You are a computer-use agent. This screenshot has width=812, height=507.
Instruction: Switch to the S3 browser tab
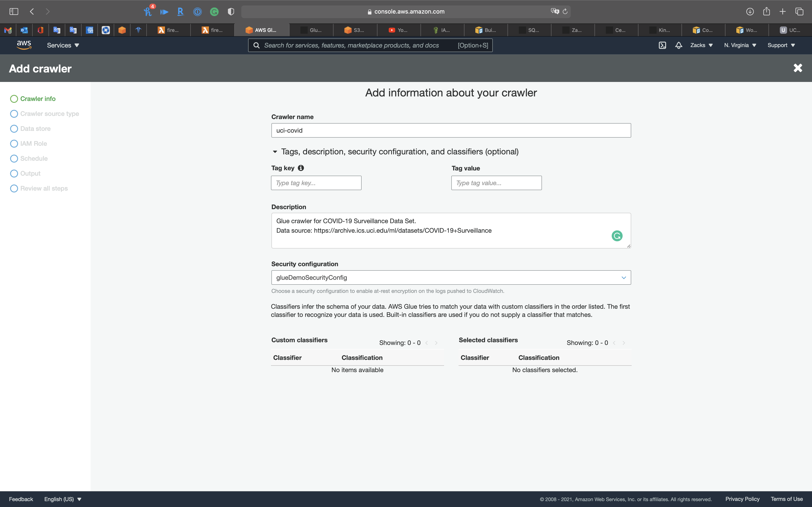[x=355, y=30]
